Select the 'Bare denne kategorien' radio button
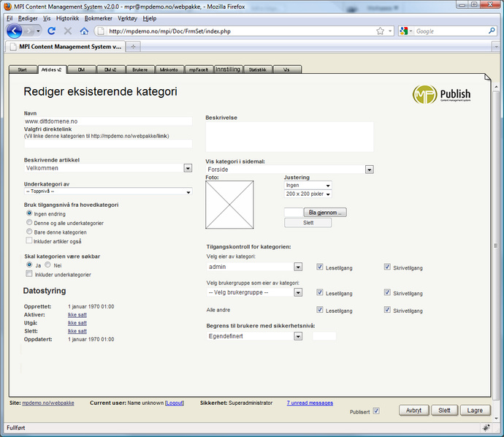The image size is (504, 437). click(x=29, y=232)
